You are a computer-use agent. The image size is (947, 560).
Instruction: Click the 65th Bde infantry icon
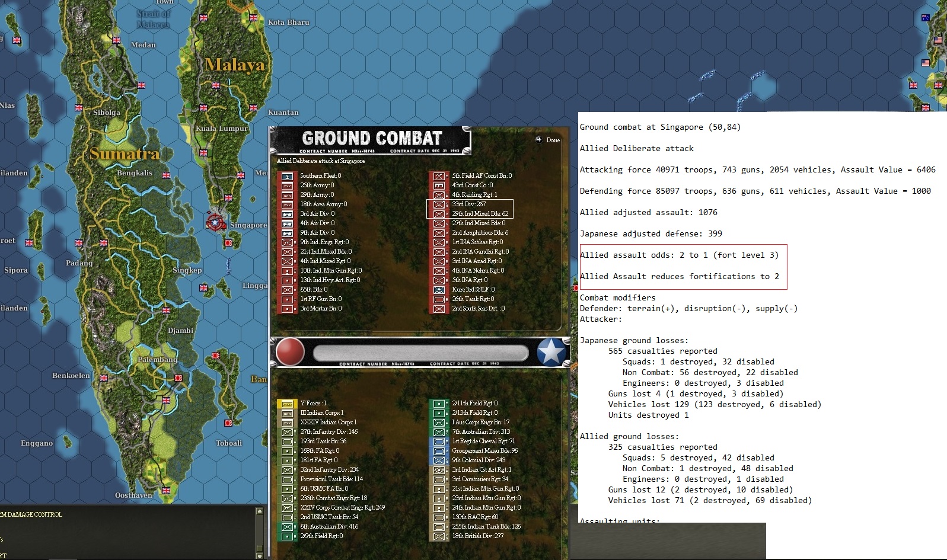click(288, 290)
